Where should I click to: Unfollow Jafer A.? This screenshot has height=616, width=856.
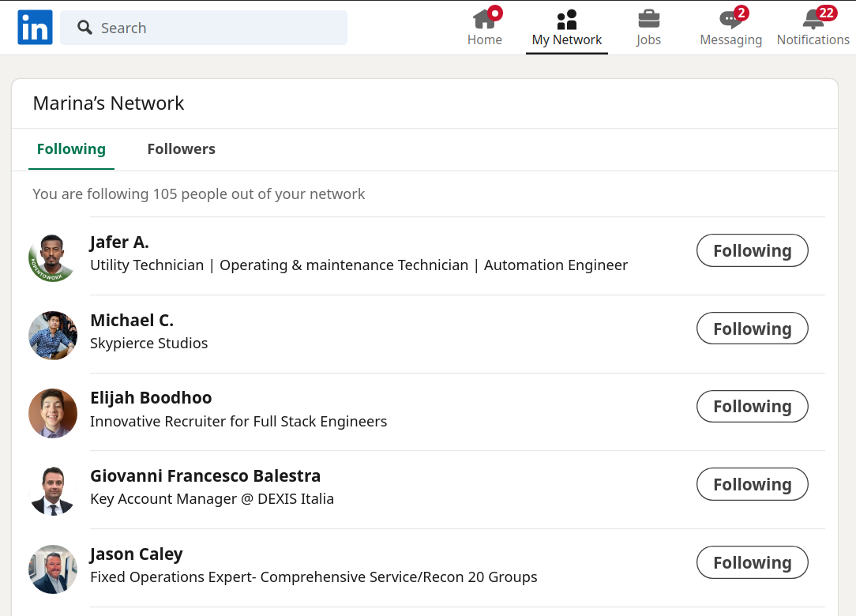point(752,250)
